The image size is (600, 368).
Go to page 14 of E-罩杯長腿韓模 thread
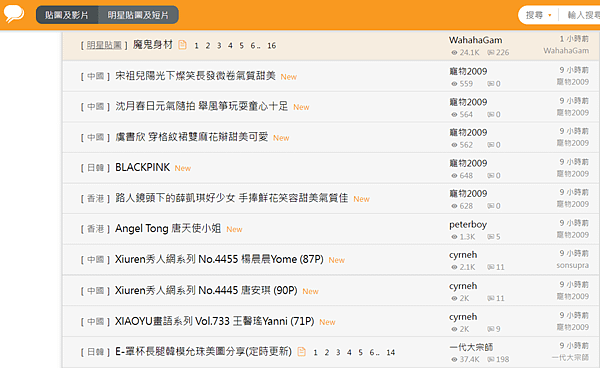(x=390, y=352)
